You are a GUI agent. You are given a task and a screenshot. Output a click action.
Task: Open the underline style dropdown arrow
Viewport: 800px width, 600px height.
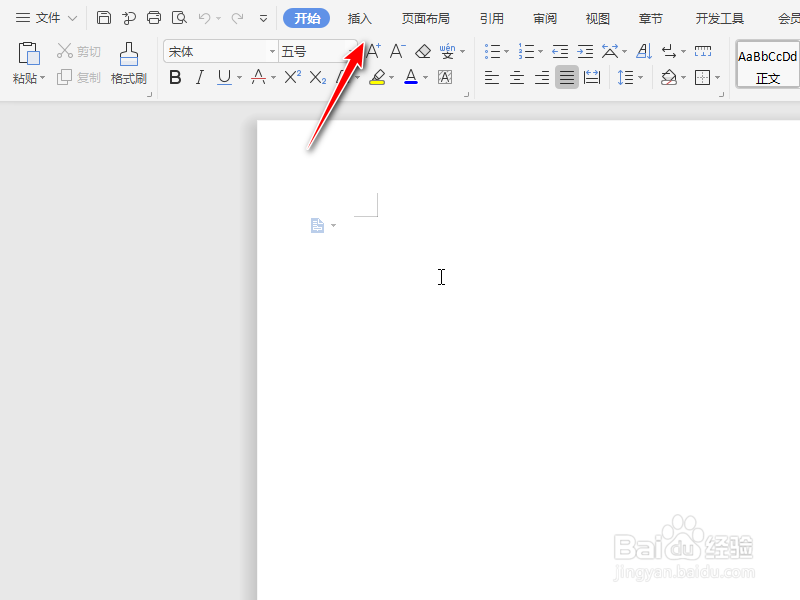239,78
